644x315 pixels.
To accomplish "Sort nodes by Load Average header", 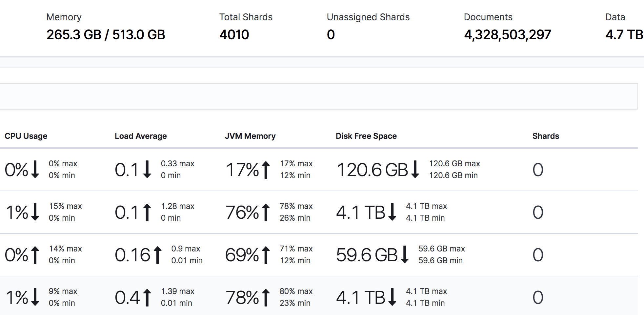I will [x=141, y=136].
